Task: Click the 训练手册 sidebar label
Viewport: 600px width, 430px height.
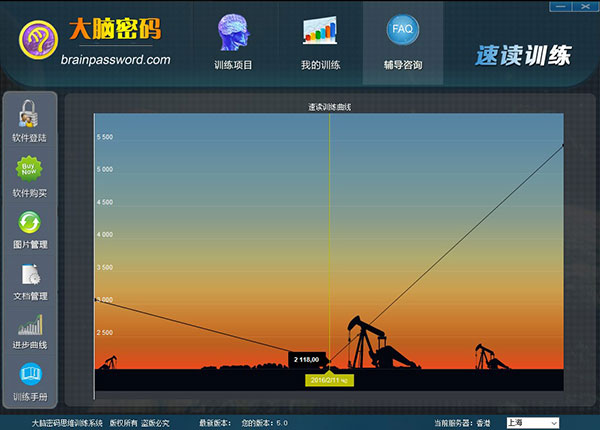Action: coord(30,397)
